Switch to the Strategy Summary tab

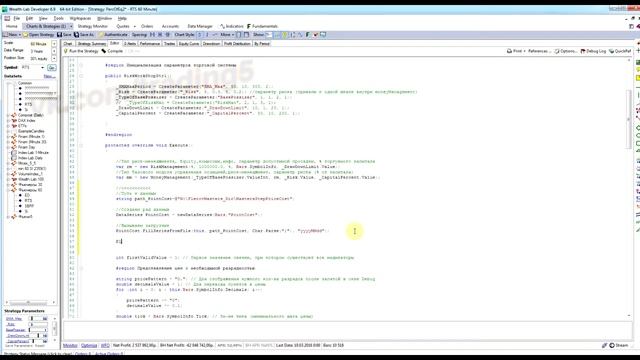91,43
